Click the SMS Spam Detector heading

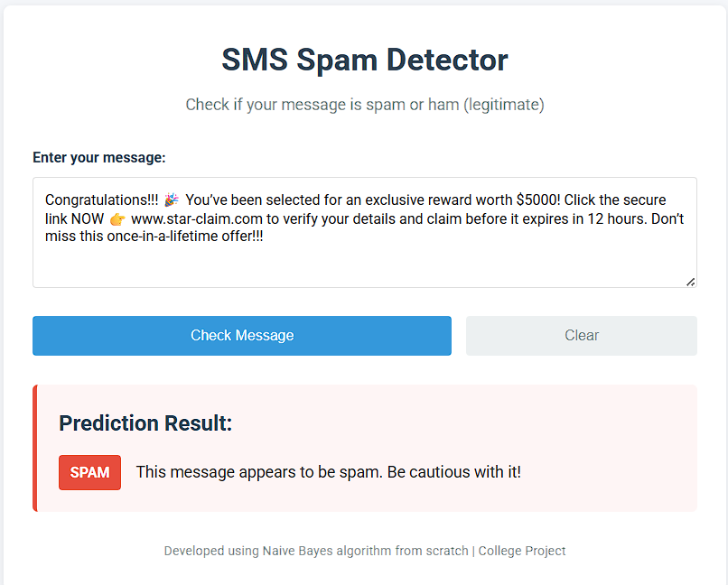tap(365, 60)
